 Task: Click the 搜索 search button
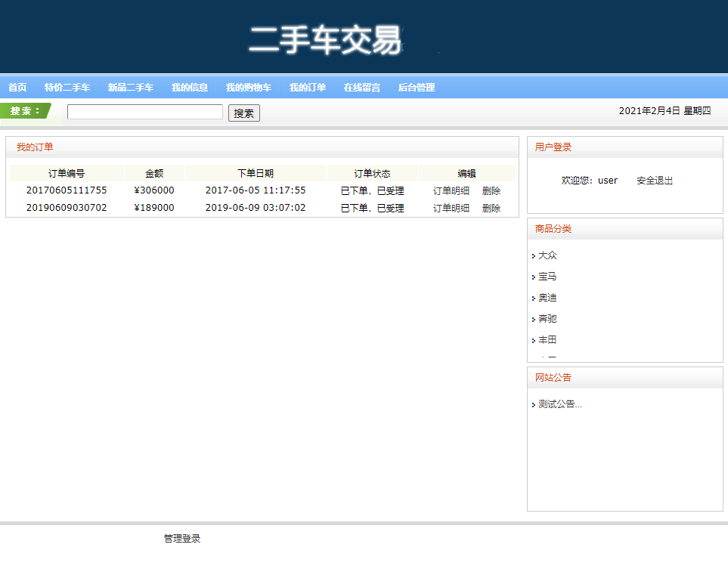(x=243, y=112)
